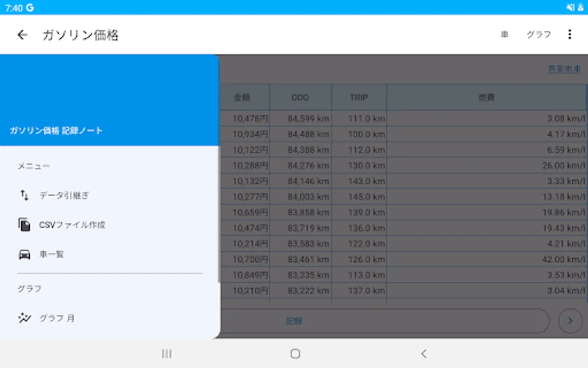Select the データ引継ぎ transfer arrows icon
This screenshot has height=368, width=588.
pos(24,195)
